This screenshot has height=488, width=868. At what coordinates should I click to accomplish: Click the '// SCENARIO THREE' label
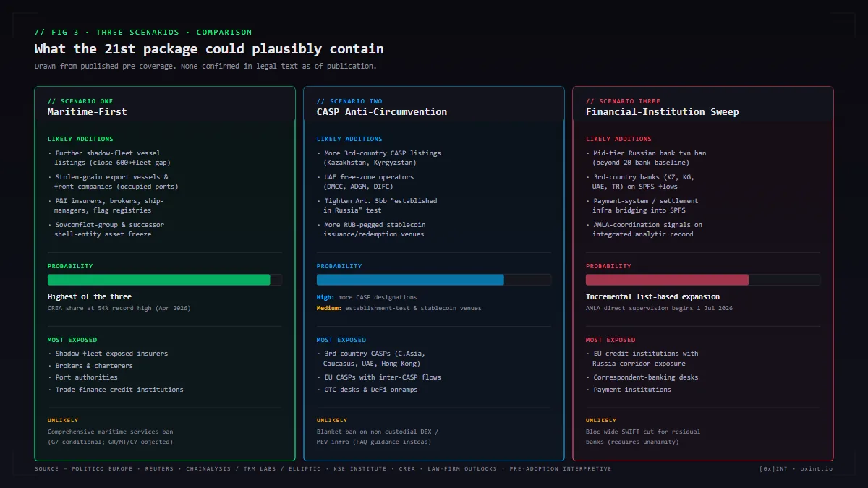(x=623, y=101)
